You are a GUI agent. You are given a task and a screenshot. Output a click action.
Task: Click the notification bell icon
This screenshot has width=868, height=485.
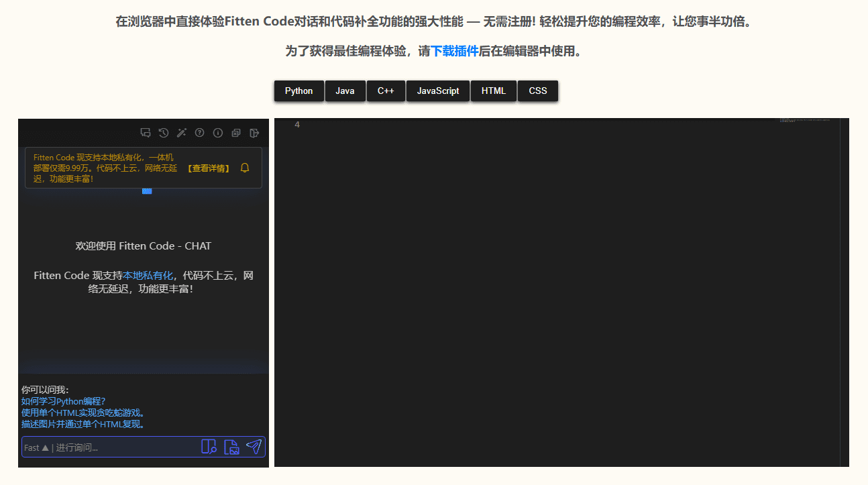coord(245,168)
